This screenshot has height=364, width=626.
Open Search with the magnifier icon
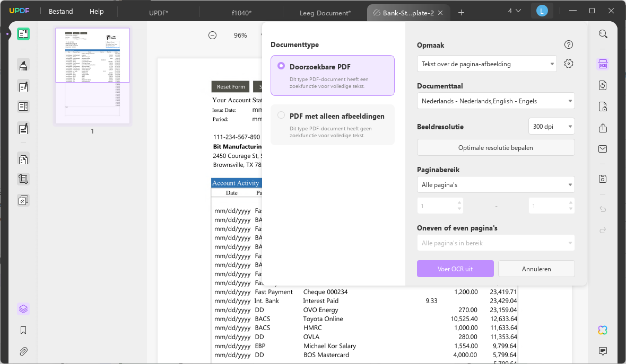pyautogui.click(x=603, y=34)
